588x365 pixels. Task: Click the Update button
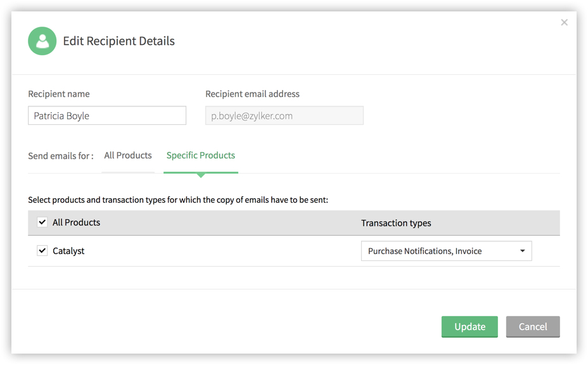470,327
